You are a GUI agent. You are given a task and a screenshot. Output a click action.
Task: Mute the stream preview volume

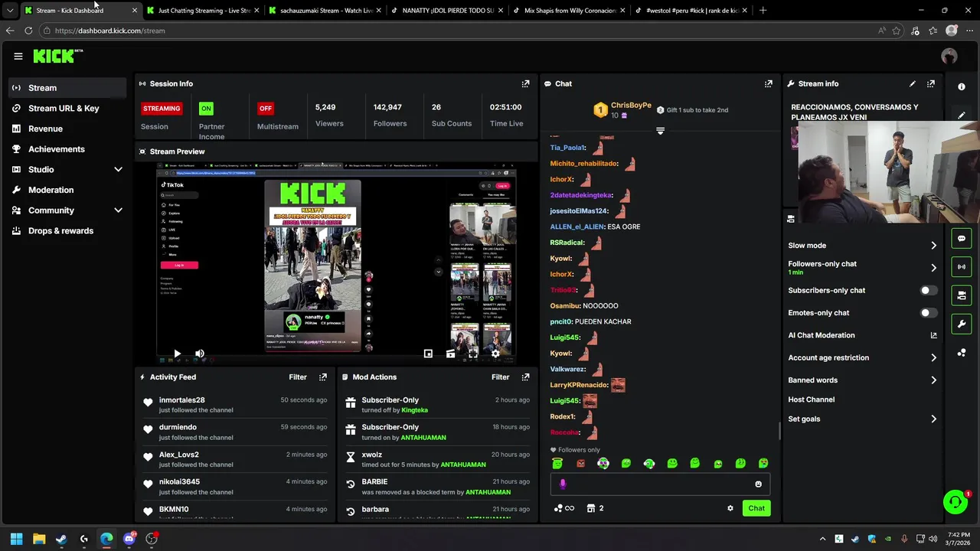[199, 354]
